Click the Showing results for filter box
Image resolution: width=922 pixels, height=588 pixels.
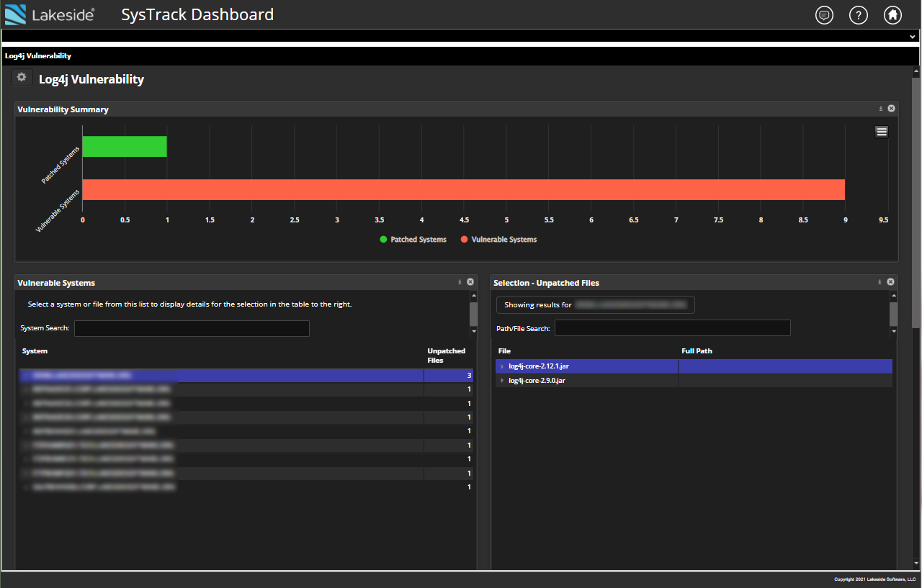tap(596, 305)
